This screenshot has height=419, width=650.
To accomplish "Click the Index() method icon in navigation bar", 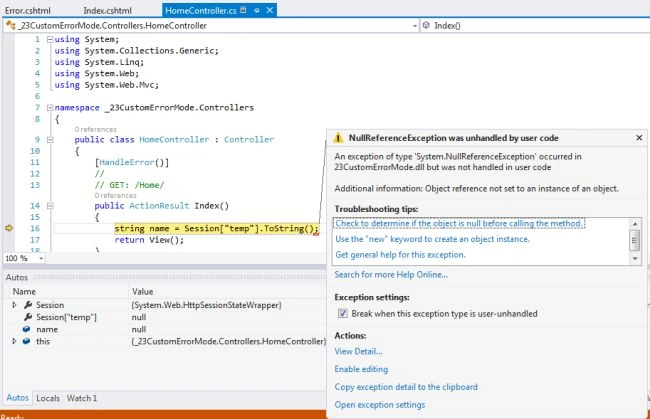I will 426,26.
